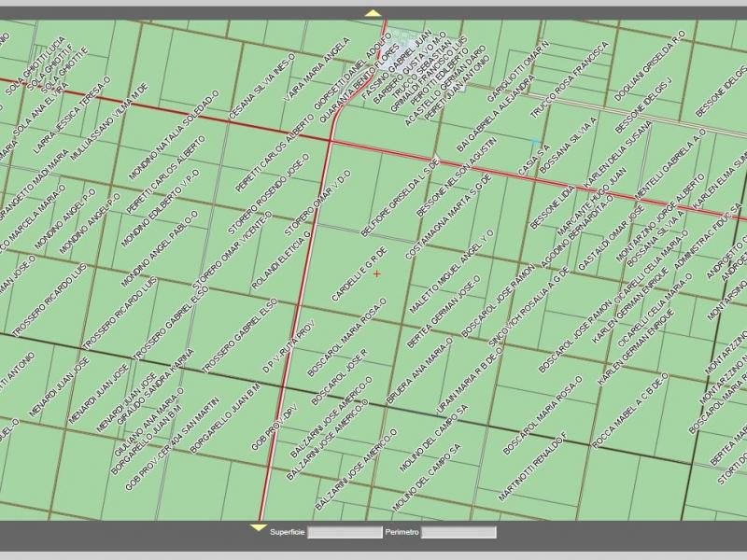Click the red crosshair marker on map

pos(377,273)
